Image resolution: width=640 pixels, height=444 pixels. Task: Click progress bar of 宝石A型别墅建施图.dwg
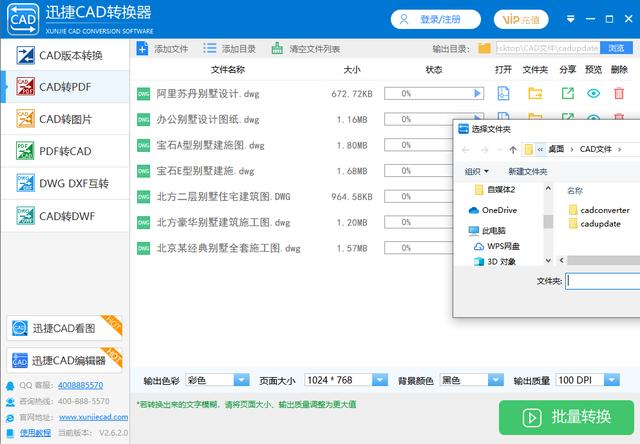point(418,145)
